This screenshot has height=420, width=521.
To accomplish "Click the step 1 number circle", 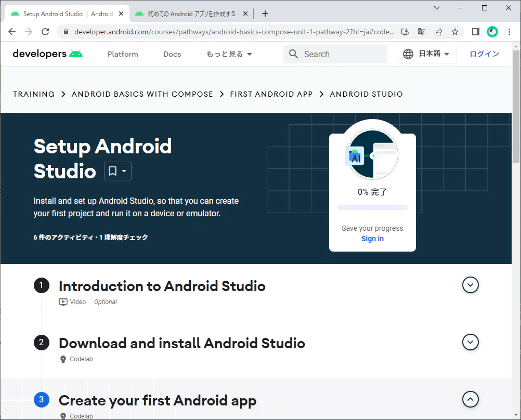I will pos(41,285).
